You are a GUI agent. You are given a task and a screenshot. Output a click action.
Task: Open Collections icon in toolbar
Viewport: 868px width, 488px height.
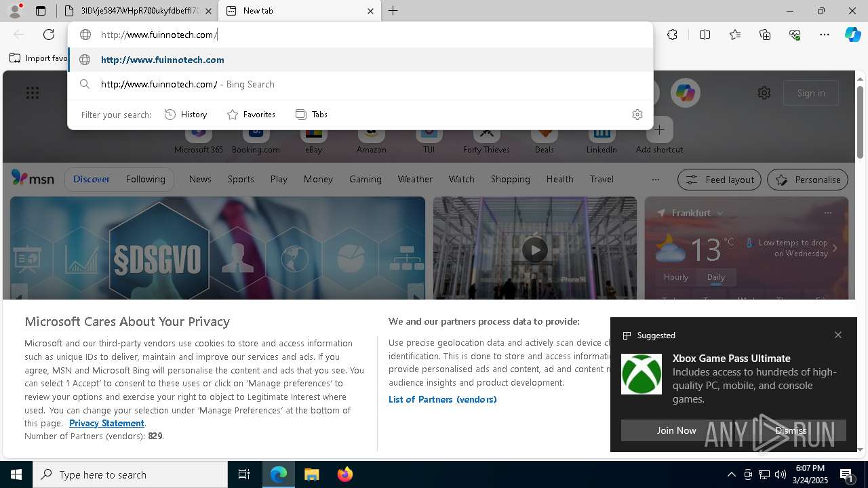pos(765,35)
